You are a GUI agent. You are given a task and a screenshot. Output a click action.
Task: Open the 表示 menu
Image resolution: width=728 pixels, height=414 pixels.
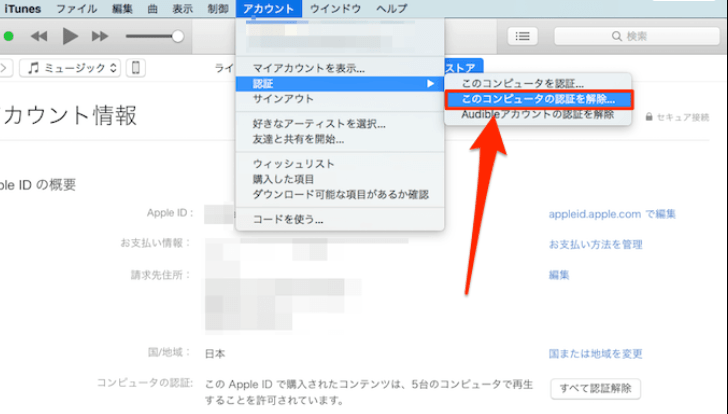coord(182,9)
